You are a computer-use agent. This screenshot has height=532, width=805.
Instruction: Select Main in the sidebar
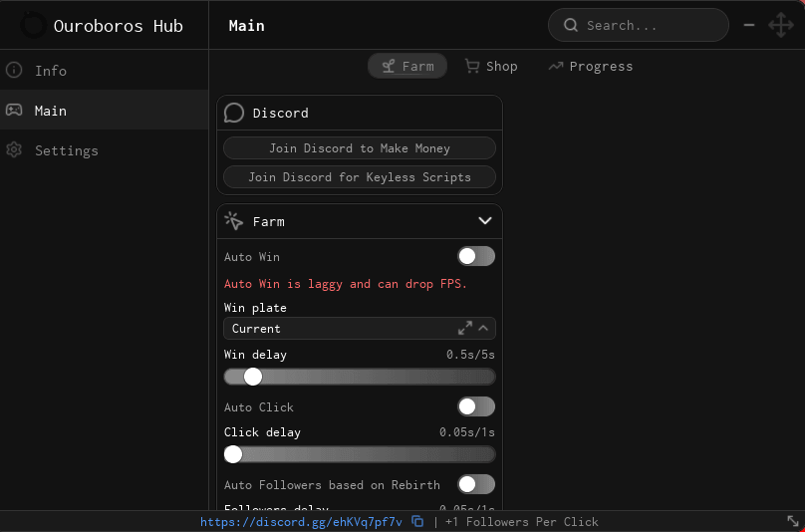coord(105,110)
